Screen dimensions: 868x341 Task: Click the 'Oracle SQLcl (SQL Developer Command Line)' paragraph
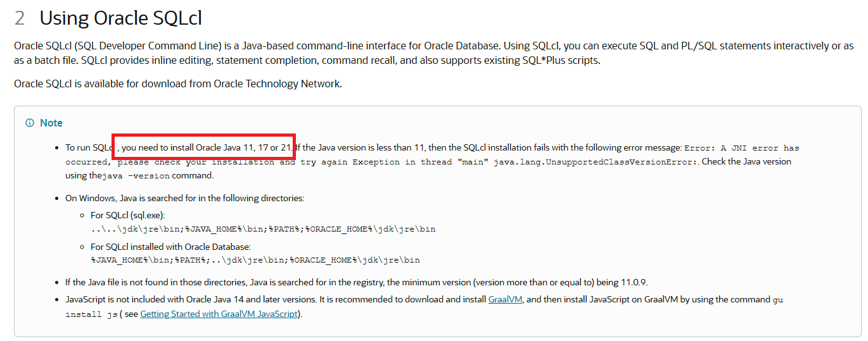click(434, 53)
